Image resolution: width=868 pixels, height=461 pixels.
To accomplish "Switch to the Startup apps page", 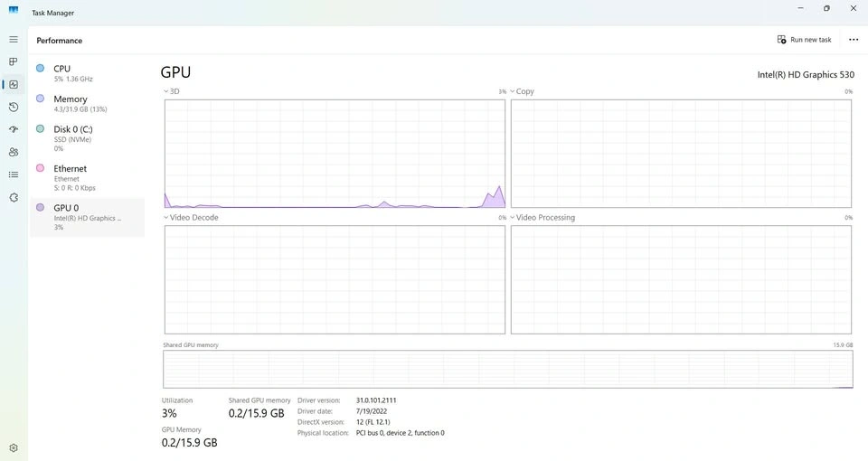I will click(14, 129).
